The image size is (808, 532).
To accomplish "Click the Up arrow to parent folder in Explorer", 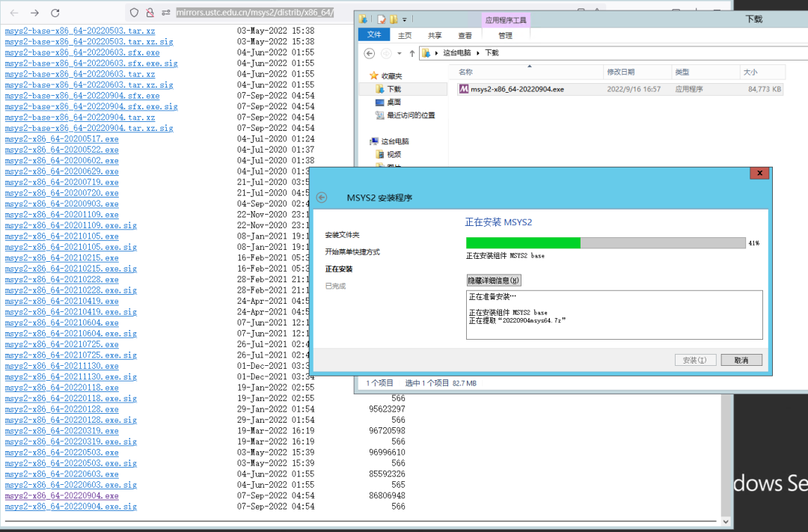I will pyautogui.click(x=412, y=52).
